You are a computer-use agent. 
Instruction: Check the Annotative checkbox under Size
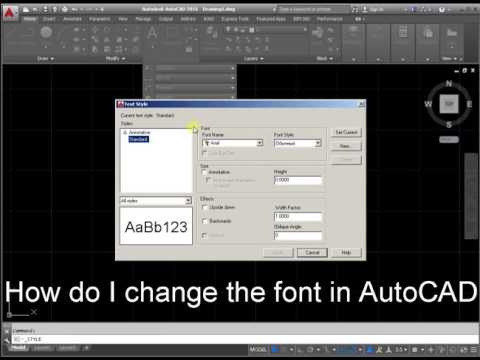pos(204,172)
